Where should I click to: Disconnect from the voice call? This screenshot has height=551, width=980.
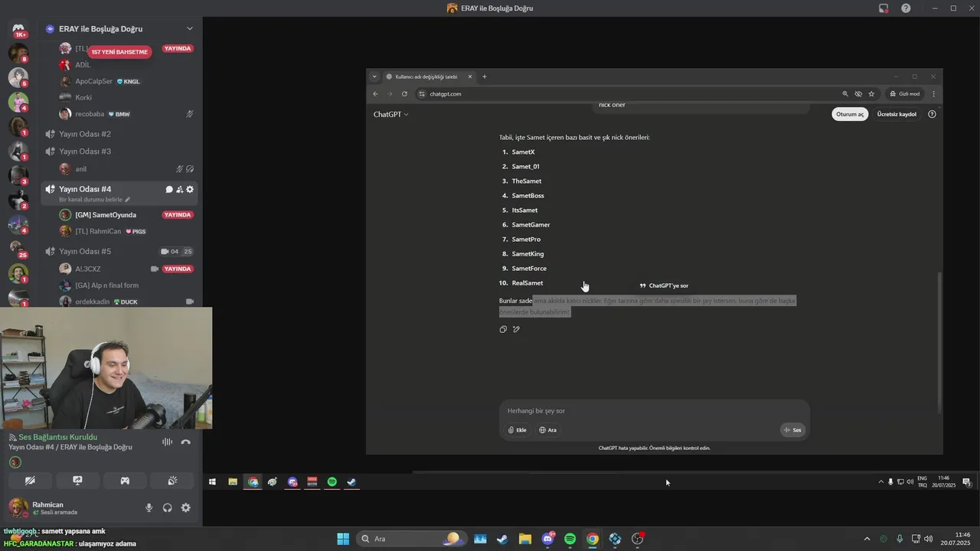tap(185, 442)
